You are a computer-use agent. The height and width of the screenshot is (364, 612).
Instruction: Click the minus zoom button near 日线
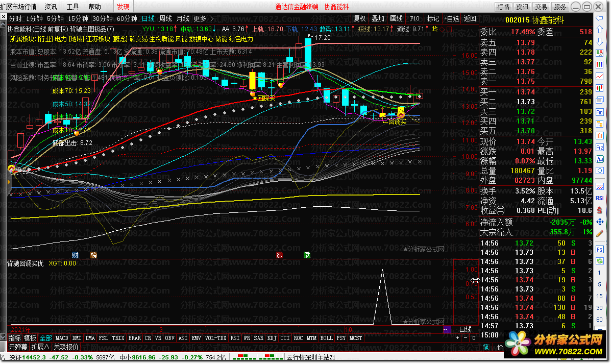click(465, 338)
